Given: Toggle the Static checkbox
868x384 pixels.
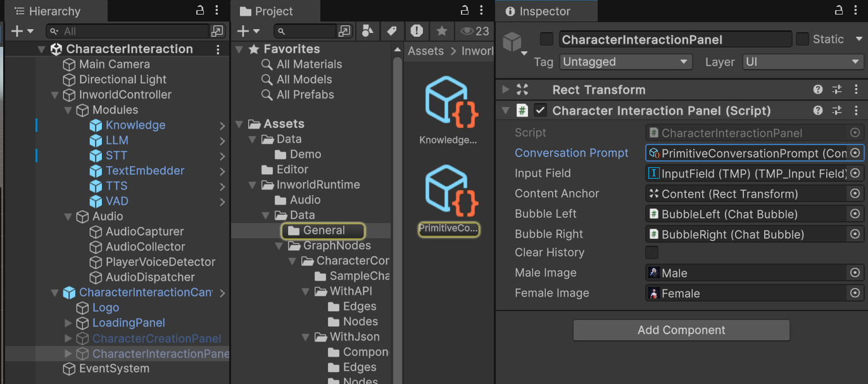Looking at the screenshot, I should pos(803,39).
